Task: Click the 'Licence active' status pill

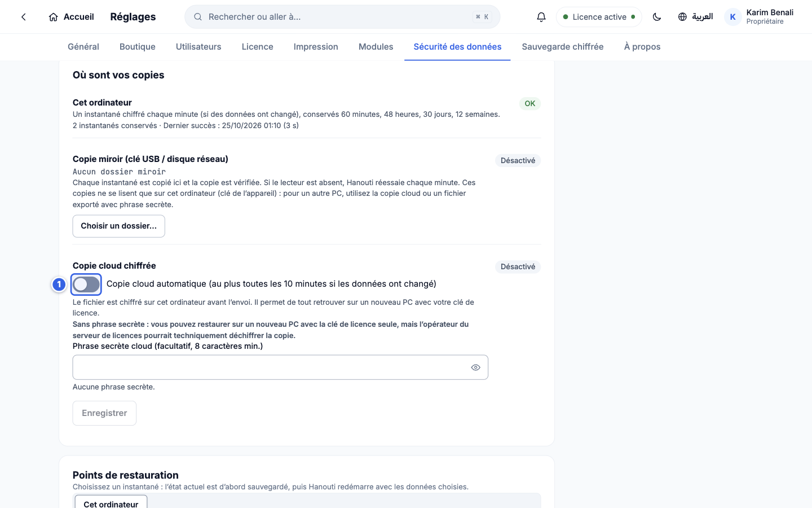Action: (x=599, y=17)
